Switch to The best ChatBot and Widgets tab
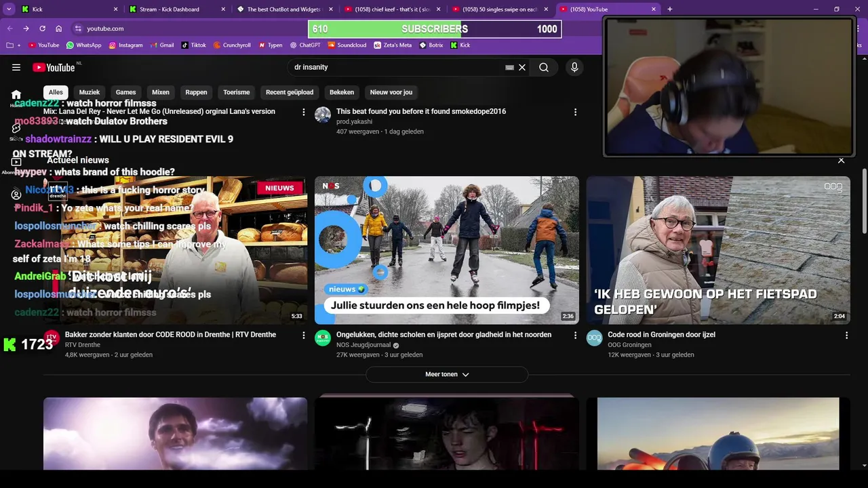868x488 pixels. [x=283, y=9]
